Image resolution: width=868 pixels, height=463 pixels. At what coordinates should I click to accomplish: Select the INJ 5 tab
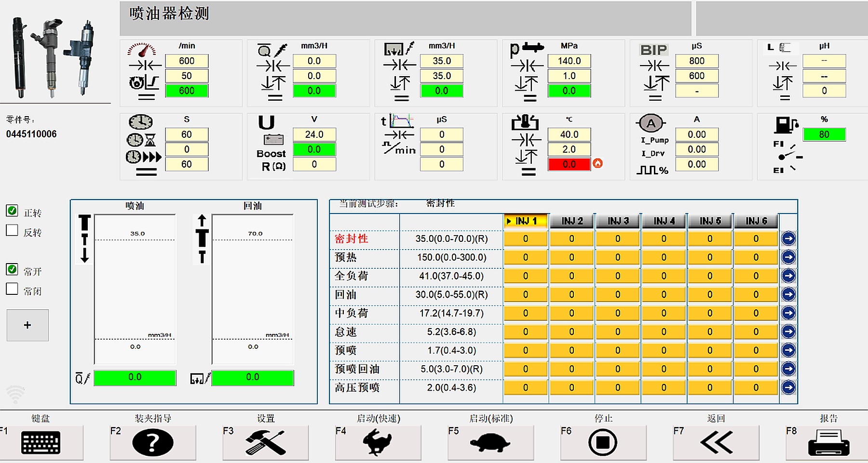coord(710,221)
